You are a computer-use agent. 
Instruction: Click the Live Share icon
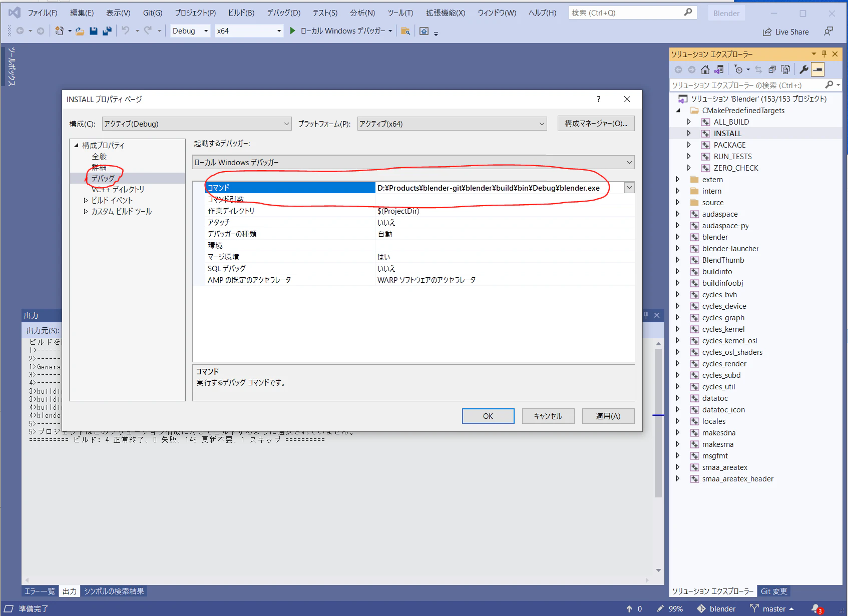click(766, 32)
